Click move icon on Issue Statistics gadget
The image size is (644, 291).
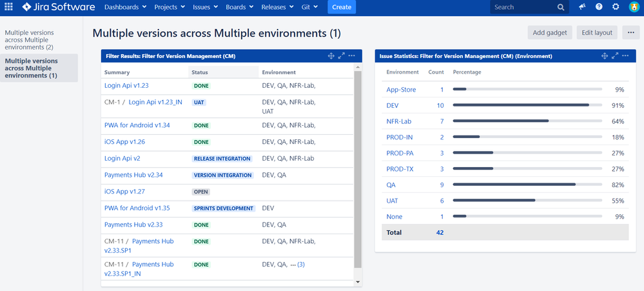pyautogui.click(x=605, y=56)
